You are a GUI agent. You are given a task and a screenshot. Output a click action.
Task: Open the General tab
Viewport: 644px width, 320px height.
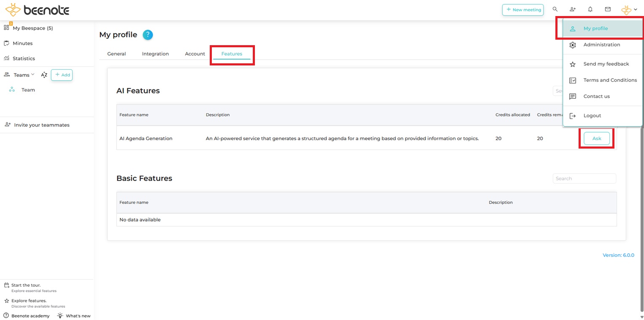pos(116,54)
